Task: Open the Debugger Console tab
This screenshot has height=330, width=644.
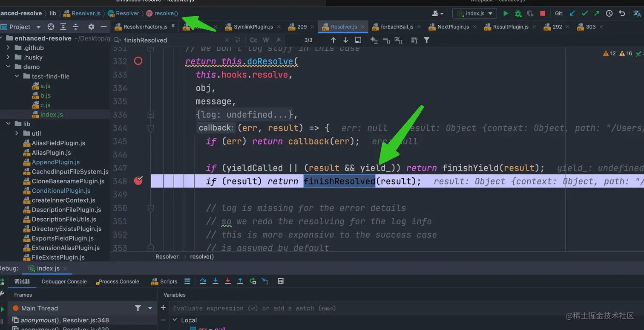Action: pos(64,281)
